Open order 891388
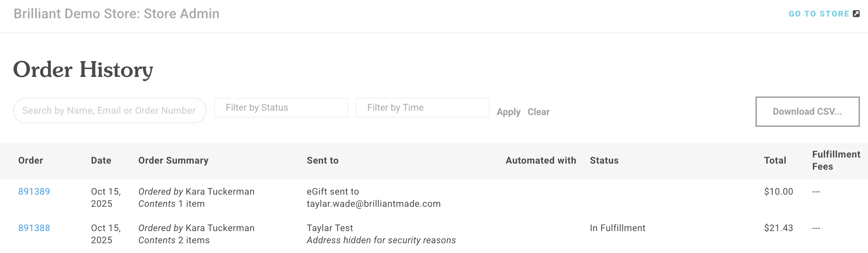 (x=34, y=228)
